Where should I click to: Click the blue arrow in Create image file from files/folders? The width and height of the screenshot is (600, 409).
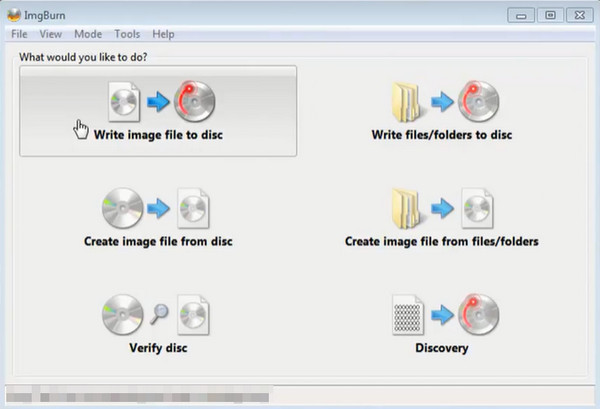tap(442, 209)
